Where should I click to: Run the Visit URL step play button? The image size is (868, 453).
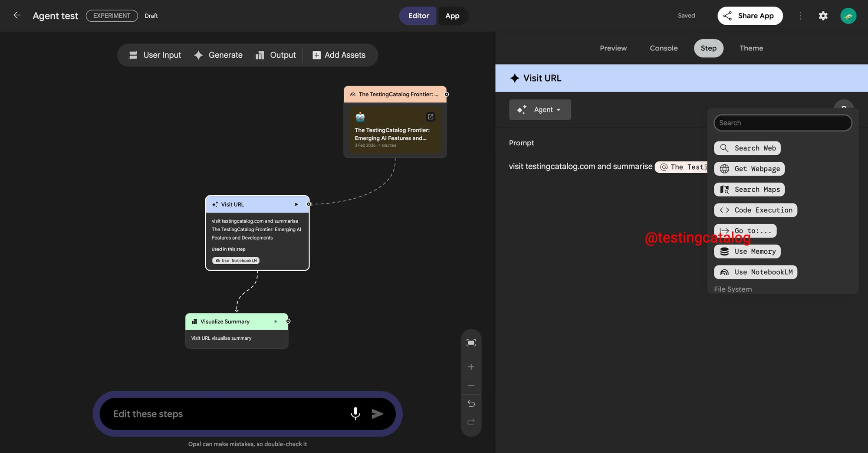coord(296,204)
